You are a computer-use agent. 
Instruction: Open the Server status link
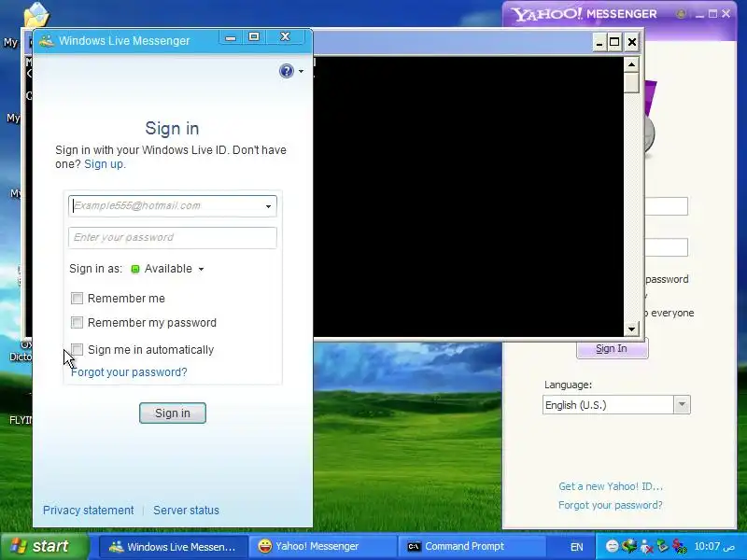[186, 510]
